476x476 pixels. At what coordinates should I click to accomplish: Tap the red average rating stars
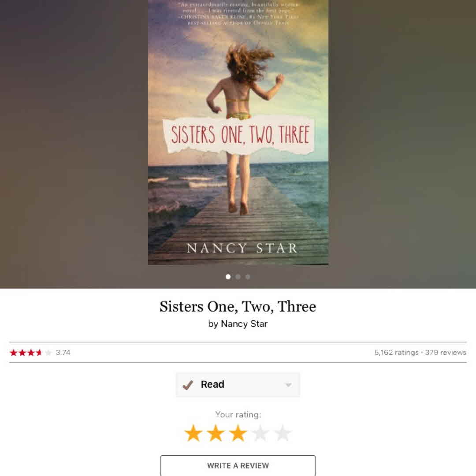pos(30,353)
